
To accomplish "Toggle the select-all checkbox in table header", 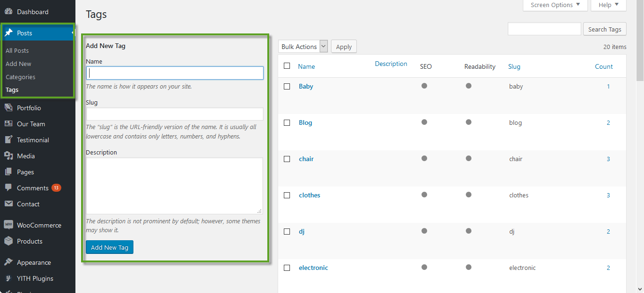I will [287, 66].
